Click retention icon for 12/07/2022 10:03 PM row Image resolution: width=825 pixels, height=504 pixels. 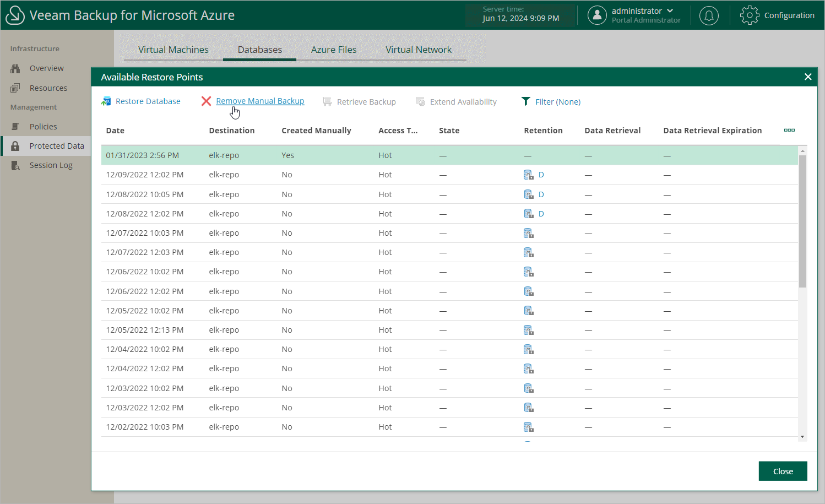click(529, 233)
